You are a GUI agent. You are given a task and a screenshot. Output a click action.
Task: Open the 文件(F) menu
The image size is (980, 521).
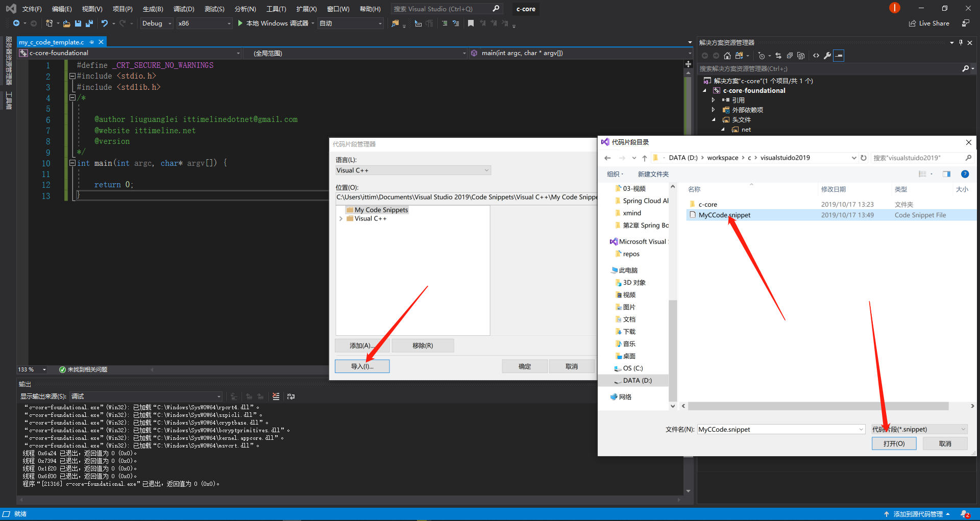tap(32, 9)
